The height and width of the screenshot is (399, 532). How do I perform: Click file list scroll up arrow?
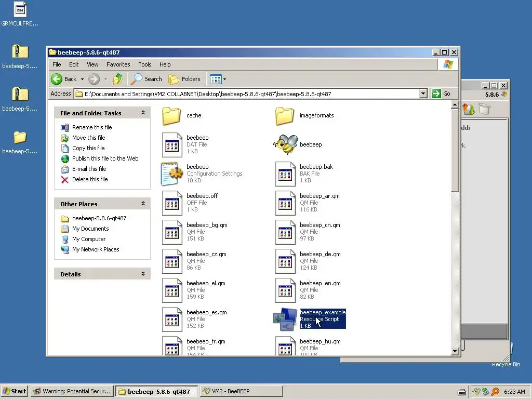pos(455,104)
